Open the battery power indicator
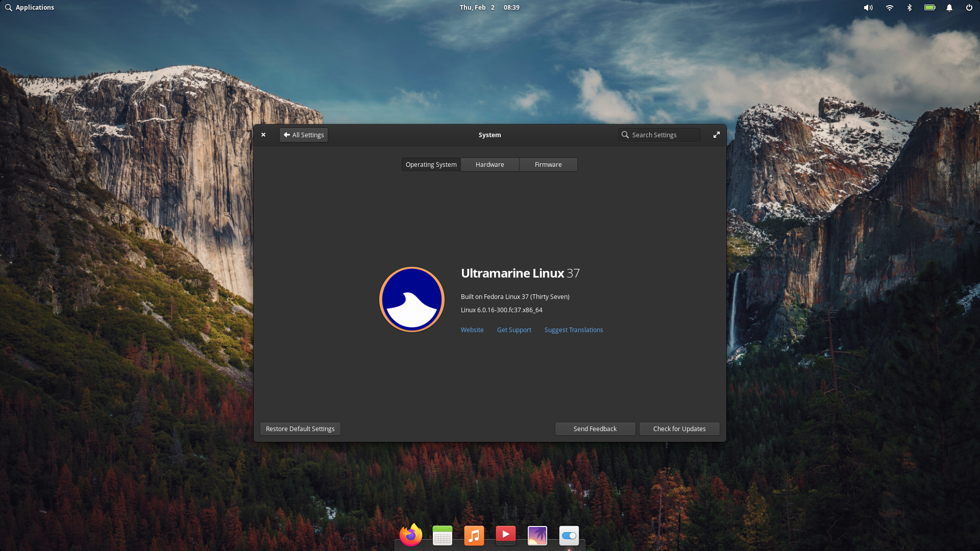The width and height of the screenshot is (980, 551). tap(929, 8)
